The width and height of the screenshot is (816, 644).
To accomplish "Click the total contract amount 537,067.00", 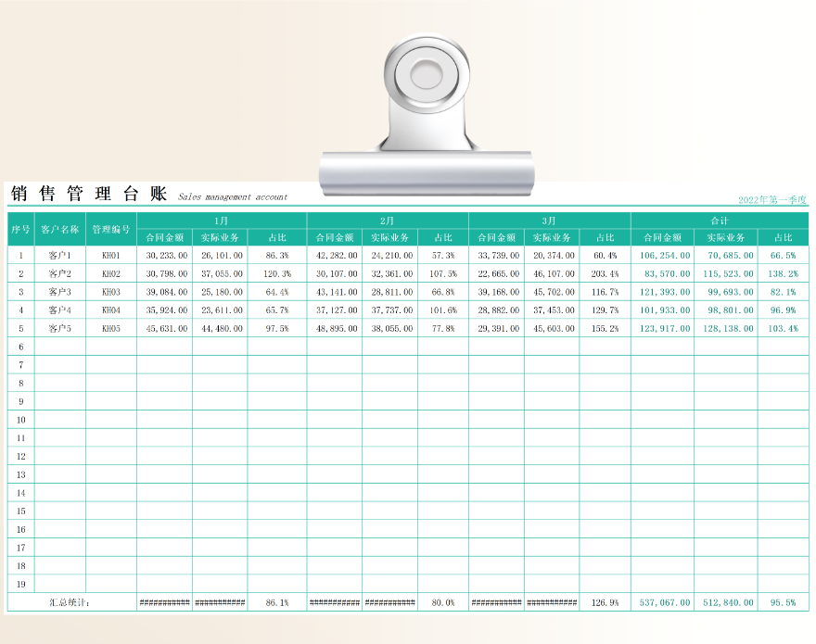I will tap(665, 602).
